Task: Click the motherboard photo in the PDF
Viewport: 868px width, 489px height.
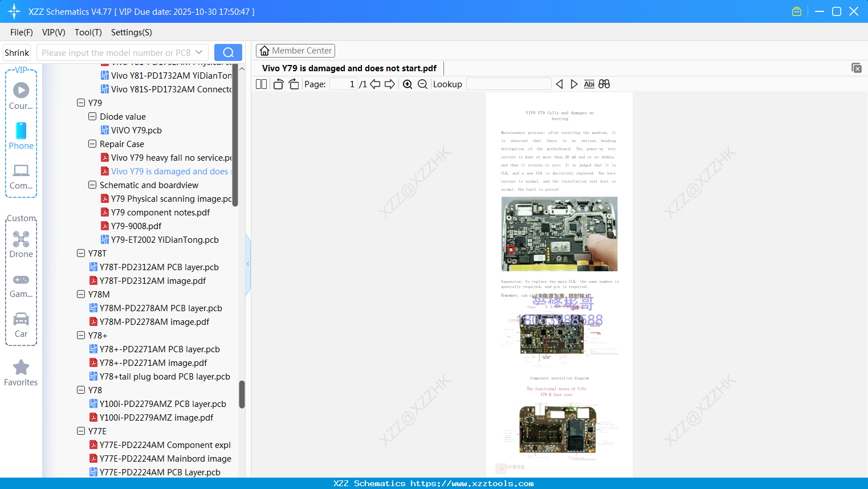Action: tap(559, 234)
